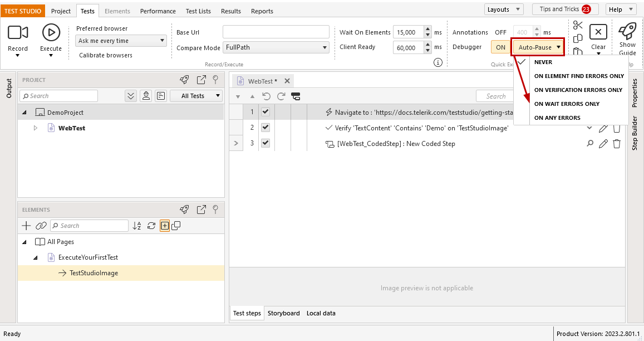Find step 3 with magnifier icon

click(590, 144)
